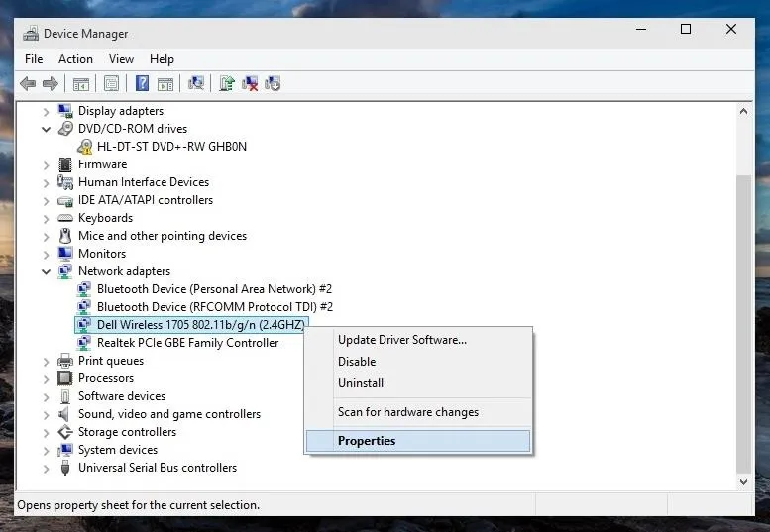Click the Processors category icon
The width and height of the screenshot is (770, 532).
tap(65, 378)
